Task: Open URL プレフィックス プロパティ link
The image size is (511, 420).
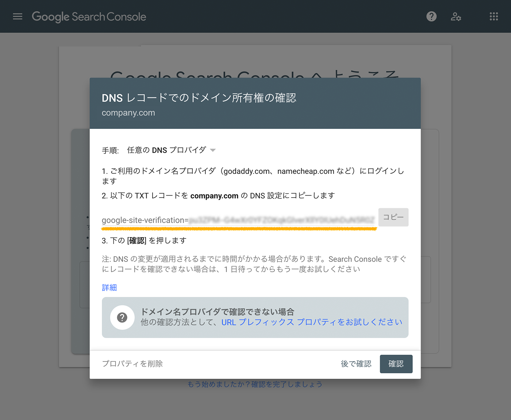Action: [312, 322]
